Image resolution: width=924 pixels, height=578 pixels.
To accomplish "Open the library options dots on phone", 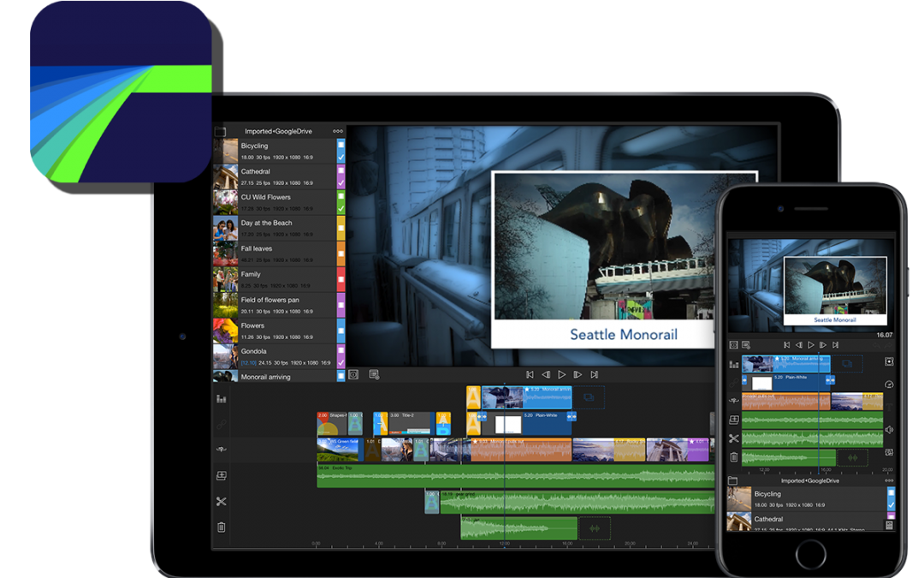I will [889, 480].
